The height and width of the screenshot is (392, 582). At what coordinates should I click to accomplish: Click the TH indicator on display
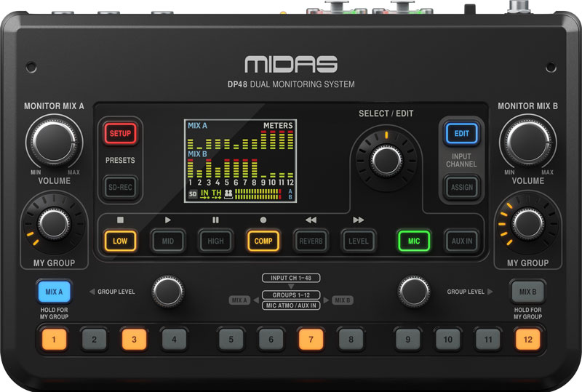pyautogui.click(x=216, y=193)
